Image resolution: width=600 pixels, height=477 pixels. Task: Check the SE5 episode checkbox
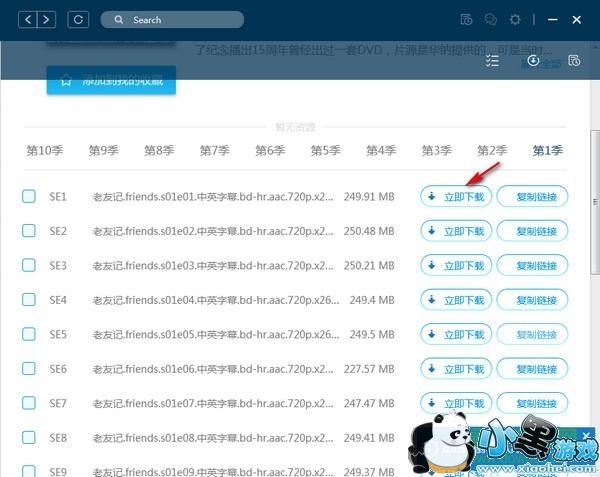pos(29,334)
